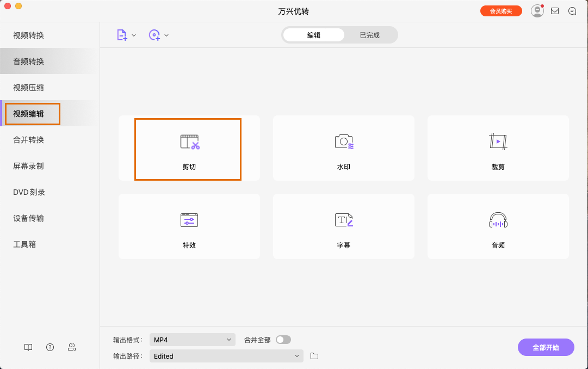
Task: Select the 字幕 subtitle tool
Action: [343, 226]
